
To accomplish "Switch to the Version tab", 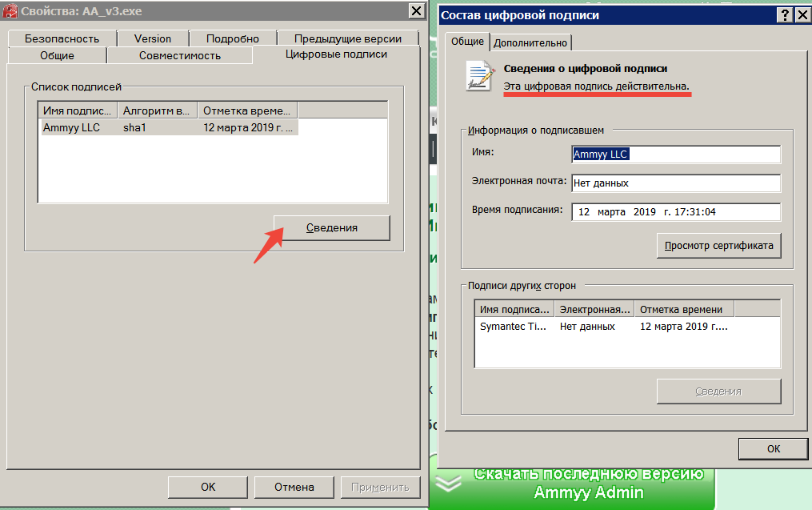I will pos(153,39).
